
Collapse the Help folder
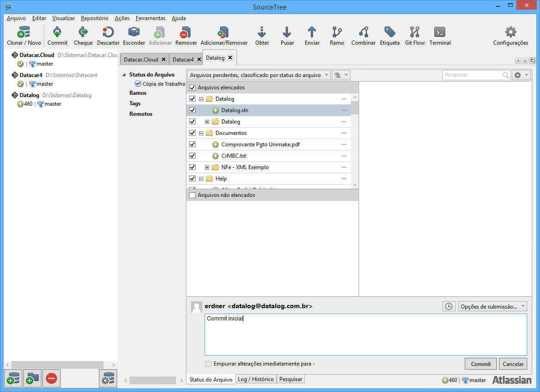click(x=201, y=179)
